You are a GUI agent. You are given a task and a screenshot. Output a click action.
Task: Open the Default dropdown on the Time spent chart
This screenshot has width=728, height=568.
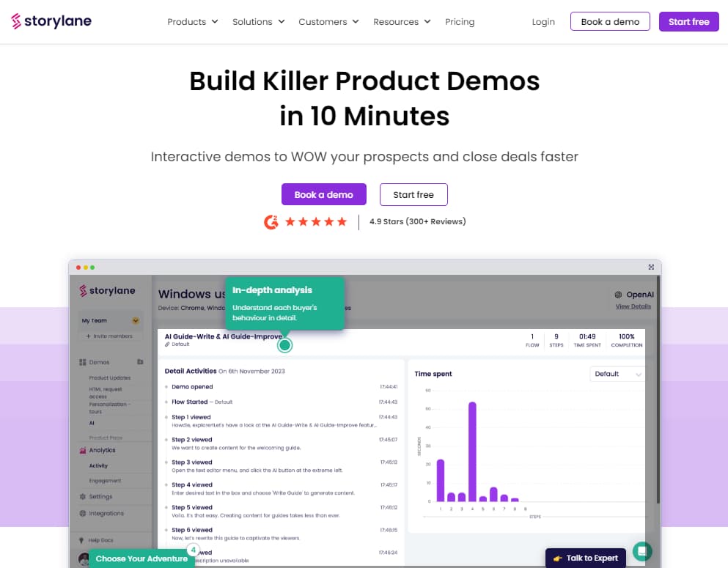pos(617,374)
